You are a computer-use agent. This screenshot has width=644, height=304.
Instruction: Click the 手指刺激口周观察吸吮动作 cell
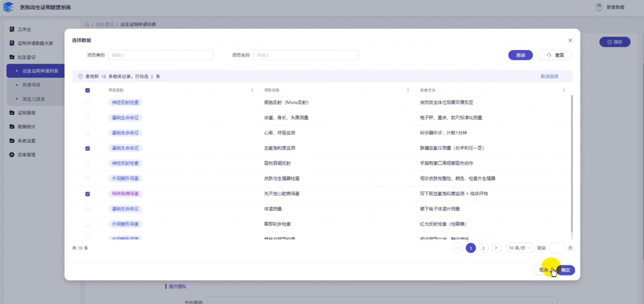pyautogui.click(x=446, y=163)
